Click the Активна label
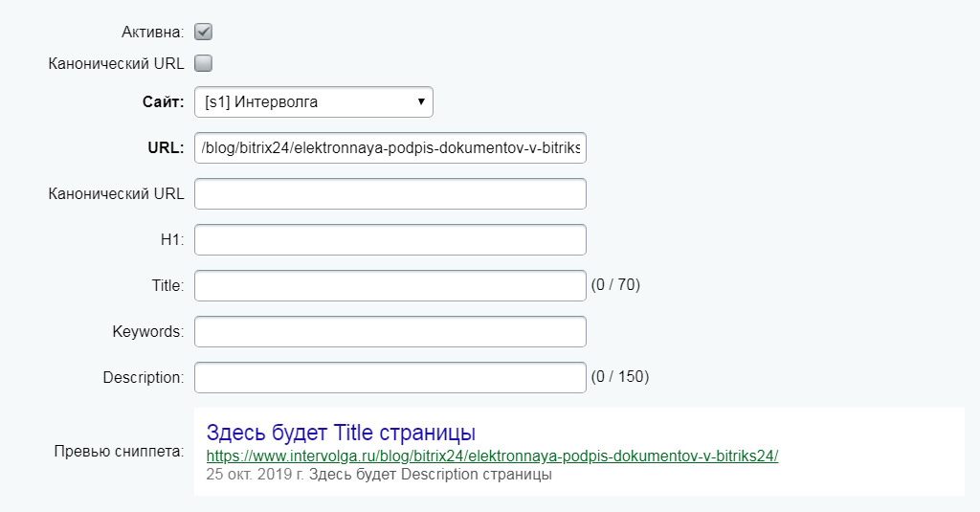The height and width of the screenshot is (512, 980). click(152, 32)
